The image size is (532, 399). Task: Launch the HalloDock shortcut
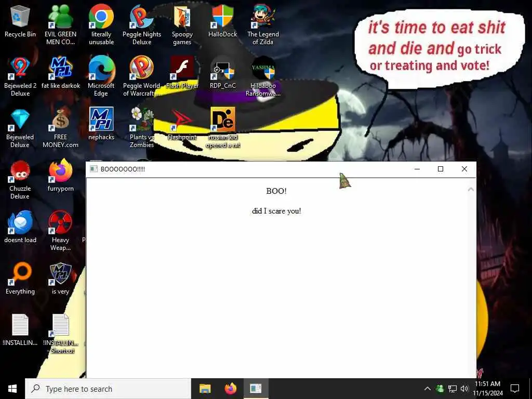(x=222, y=22)
